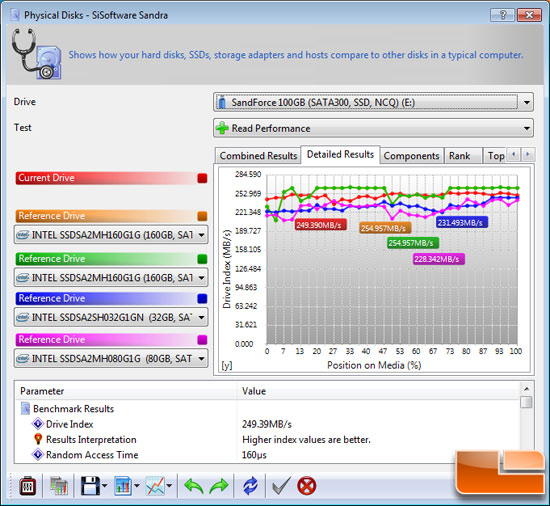
Task: Click the checkmark OK icon
Action: [x=281, y=486]
